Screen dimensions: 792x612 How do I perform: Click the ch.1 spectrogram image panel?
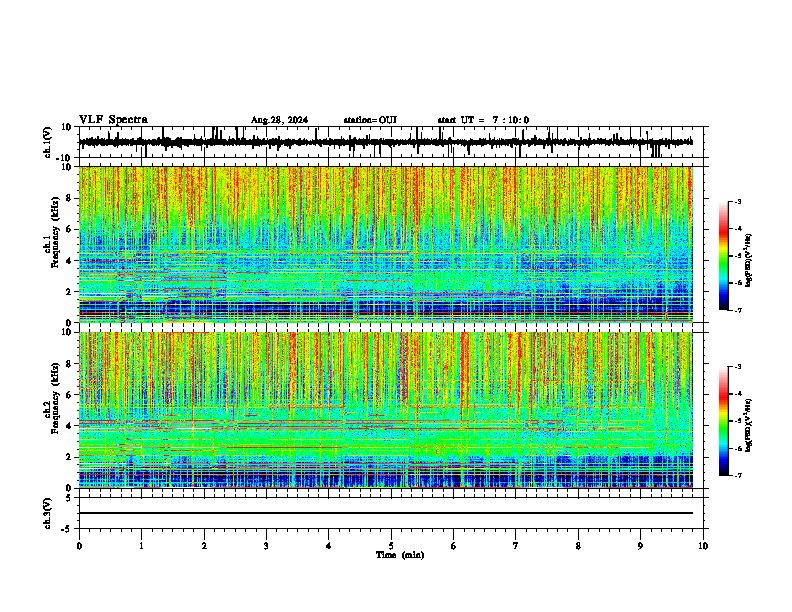(386, 244)
